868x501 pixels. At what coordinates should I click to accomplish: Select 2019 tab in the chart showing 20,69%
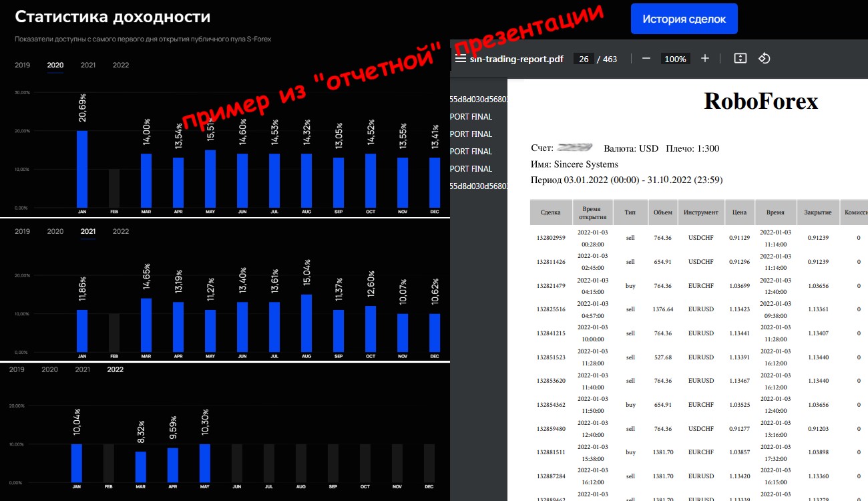(22, 65)
